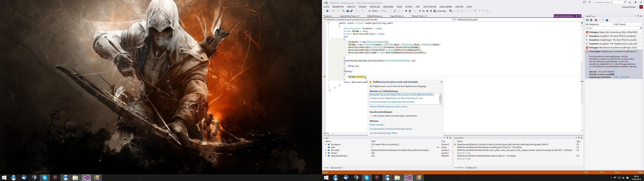The image size is (644, 181).
Task: Open the loadProject member navigation dropdown
Action: [518, 19]
